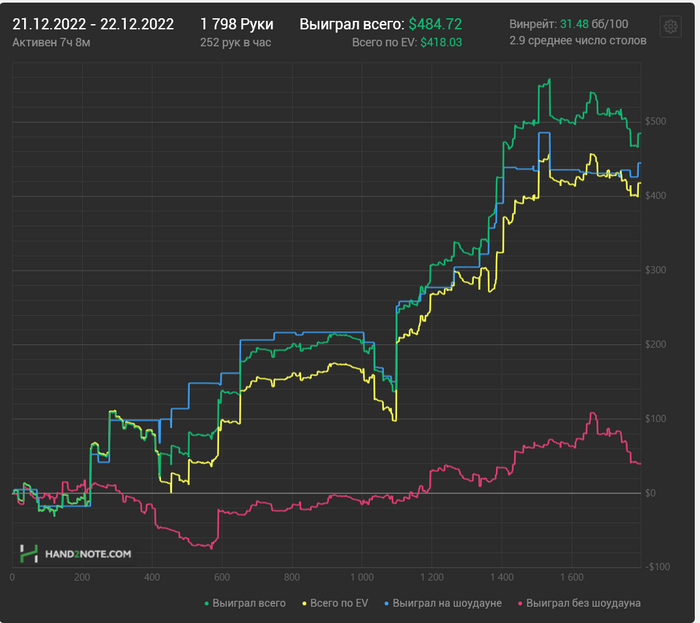Click the '$200' label on the vertical axis

655,345
